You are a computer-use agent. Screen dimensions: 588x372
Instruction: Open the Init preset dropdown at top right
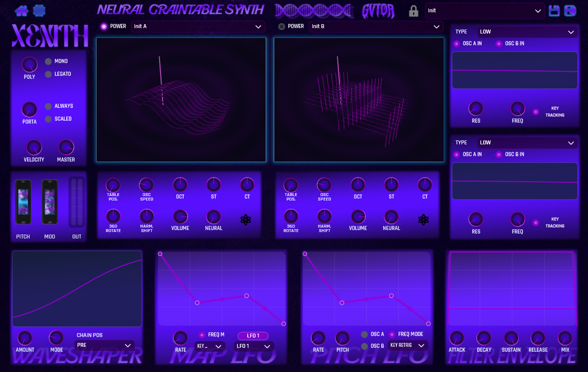point(484,10)
